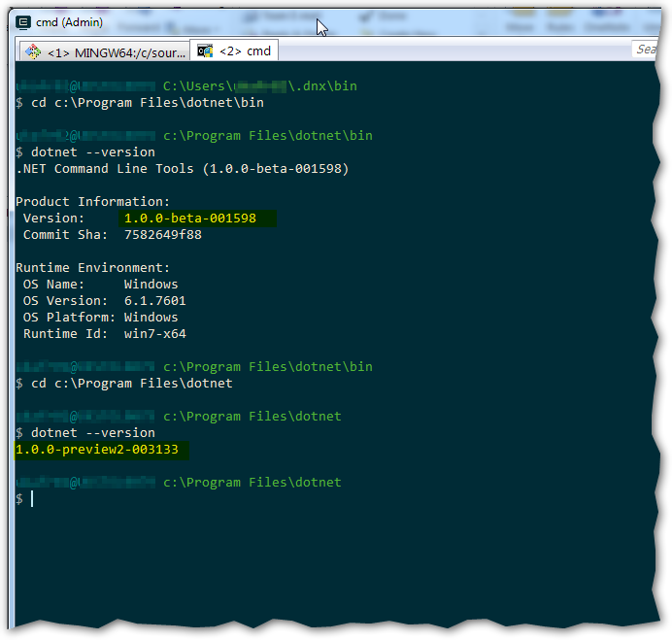Screen dimensions: 672x640
Task: Click the cmd icon on second tab
Action: (205, 51)
